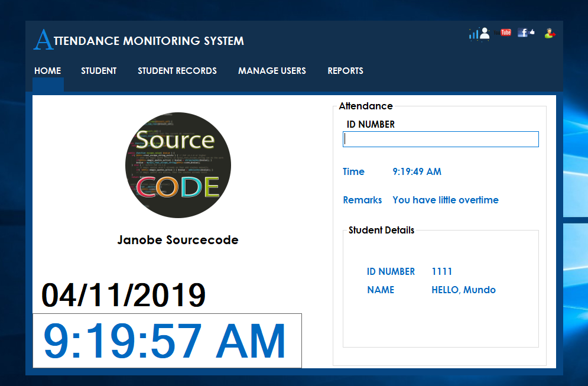Click the student name HELLO, Mundo

pos(463,290)
